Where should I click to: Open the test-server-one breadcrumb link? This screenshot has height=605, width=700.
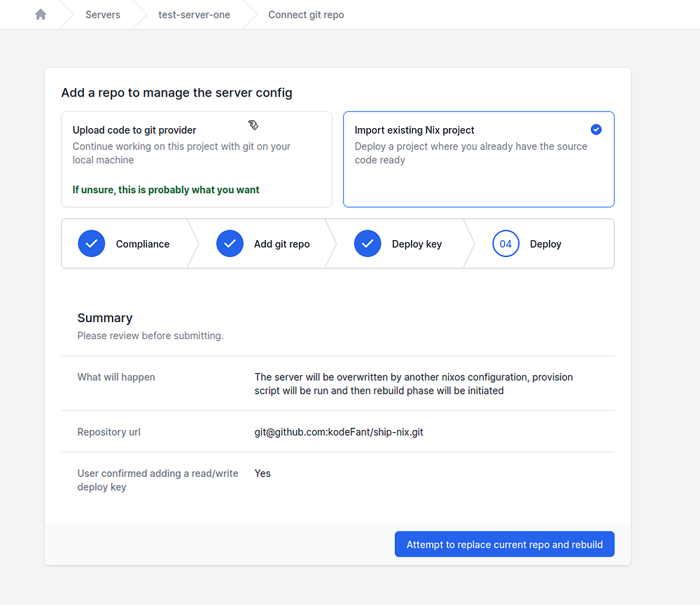pos(194,15)
